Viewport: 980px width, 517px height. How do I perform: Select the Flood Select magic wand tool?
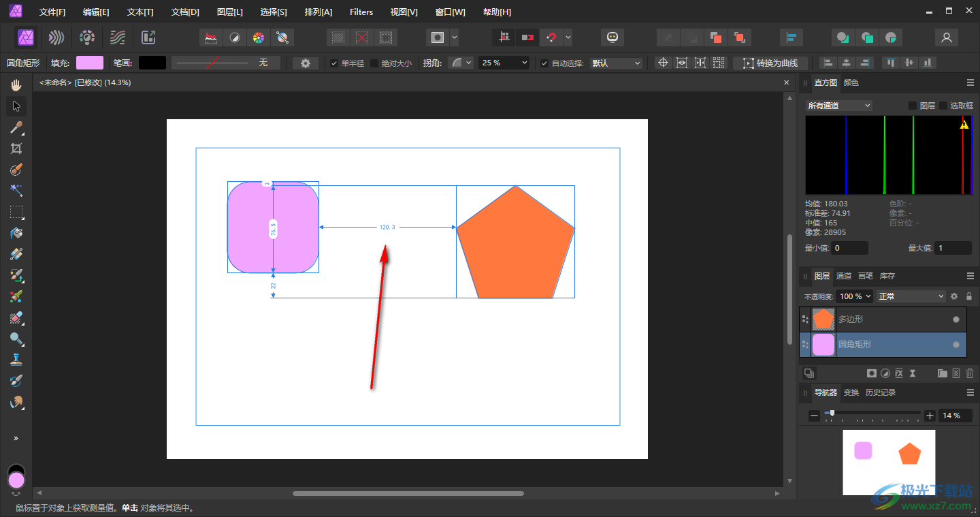(16, 190)
